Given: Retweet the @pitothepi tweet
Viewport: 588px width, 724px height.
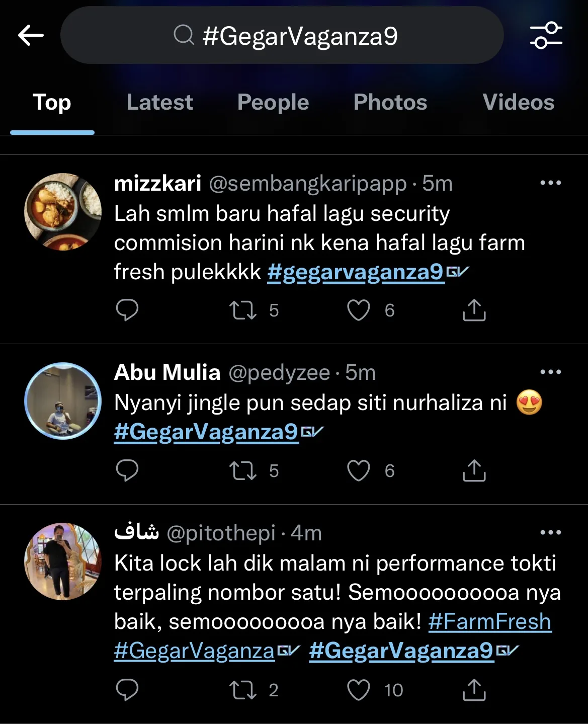Looking at the screenshot, I should coord(243,690).
